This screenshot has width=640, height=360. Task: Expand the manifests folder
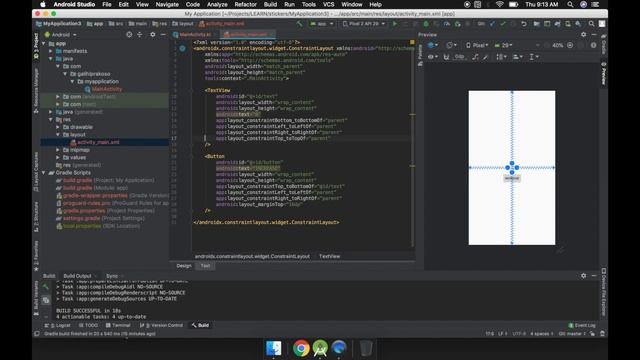(51, 51)
